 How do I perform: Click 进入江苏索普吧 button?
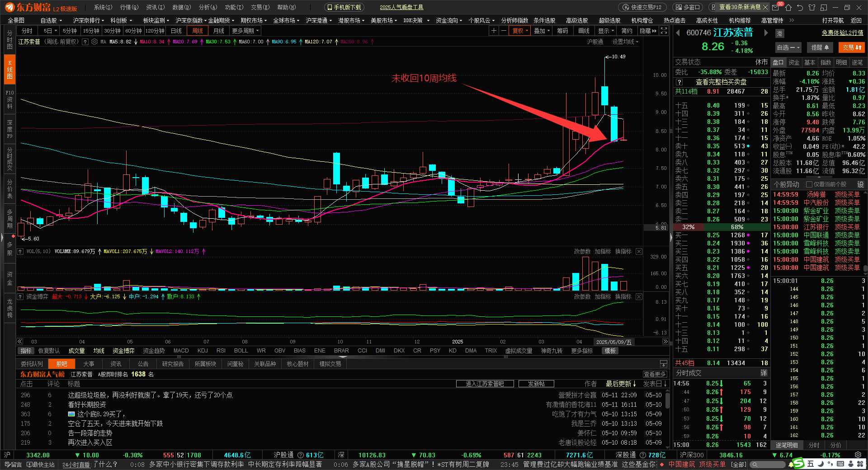(485, 384)
